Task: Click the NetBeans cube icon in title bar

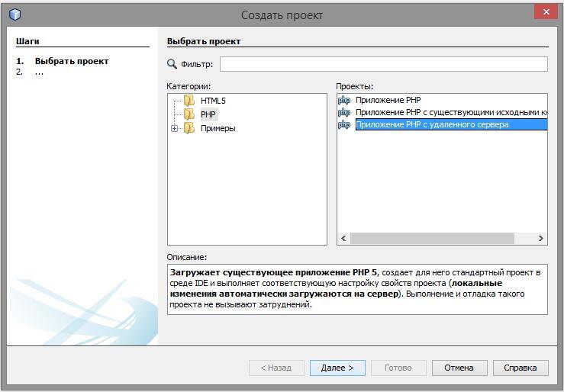Action: (x=15, y=14)
